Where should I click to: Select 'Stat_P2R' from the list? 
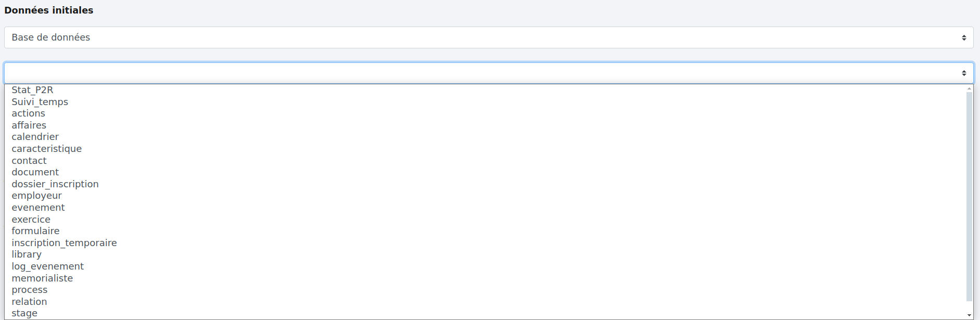pos(32,90)
